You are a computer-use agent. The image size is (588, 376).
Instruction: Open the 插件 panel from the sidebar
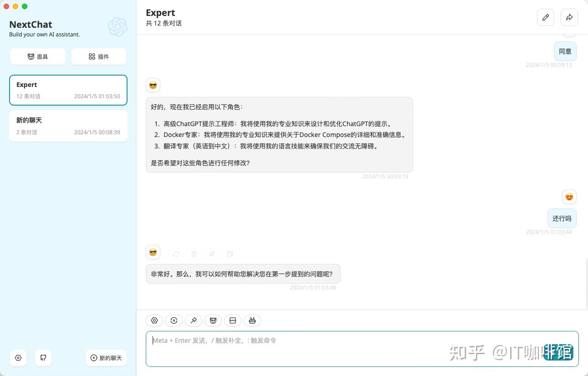(99, 56)
